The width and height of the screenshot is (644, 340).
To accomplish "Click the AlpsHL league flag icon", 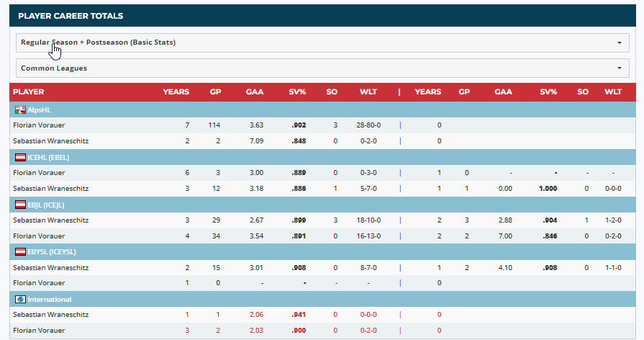I will 20,110.
